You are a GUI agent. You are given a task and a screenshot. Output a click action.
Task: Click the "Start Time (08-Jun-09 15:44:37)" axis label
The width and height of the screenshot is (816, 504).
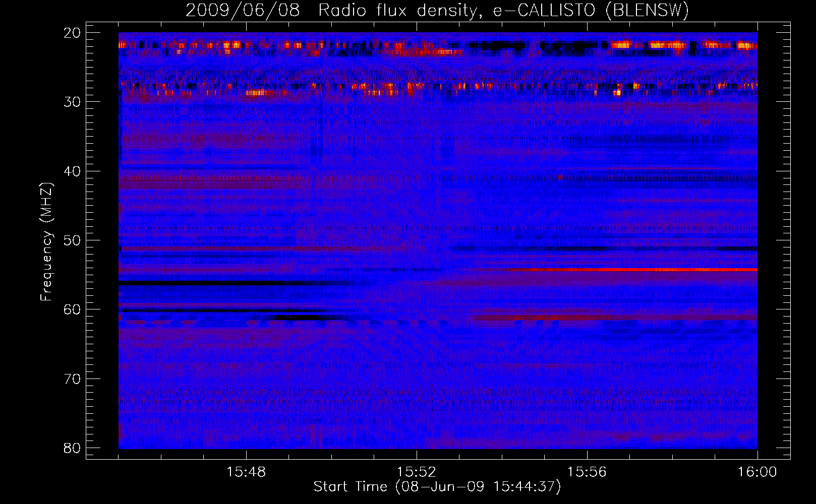click(x=437, y=487)
